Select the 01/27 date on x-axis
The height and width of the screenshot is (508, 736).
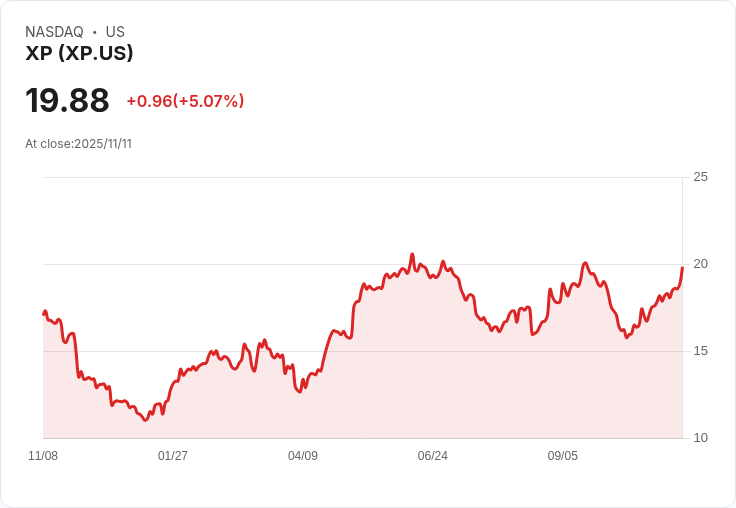point(173,456)
